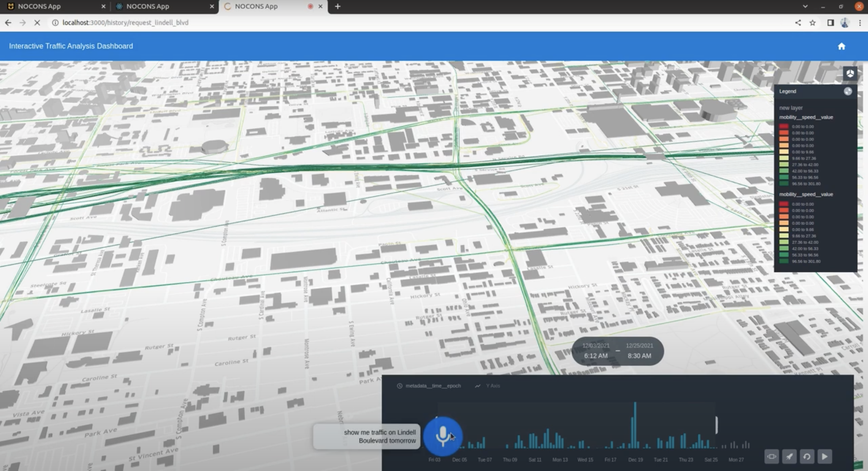Click the time window frame icon
Viewport: 868px width, 471px height.
[x=771, y=457]
